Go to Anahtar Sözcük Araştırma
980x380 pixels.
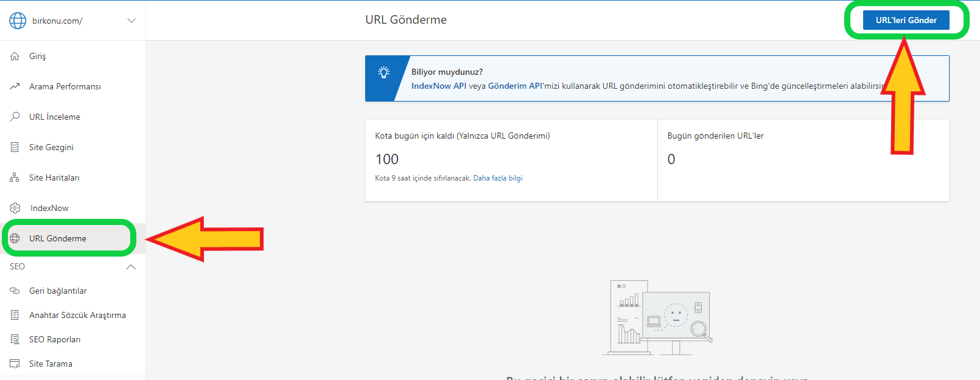(77, 315)
